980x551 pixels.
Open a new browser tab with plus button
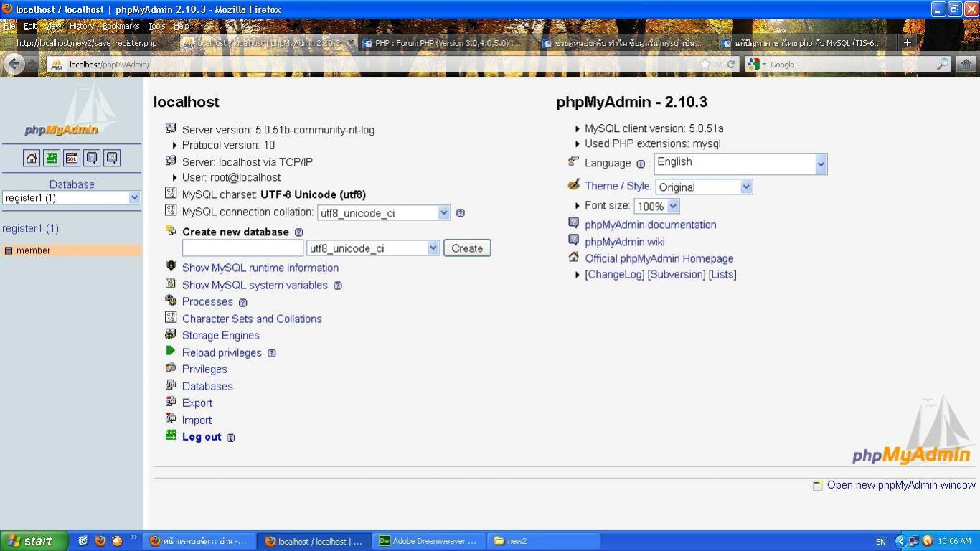[x=907, y=43]
